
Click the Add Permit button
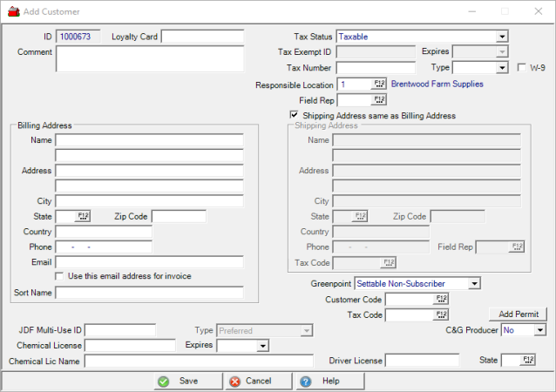point(518,314)
